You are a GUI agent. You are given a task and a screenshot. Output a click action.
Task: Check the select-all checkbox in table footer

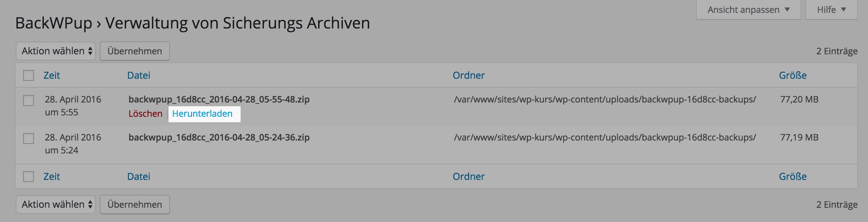tap(29, 177)
